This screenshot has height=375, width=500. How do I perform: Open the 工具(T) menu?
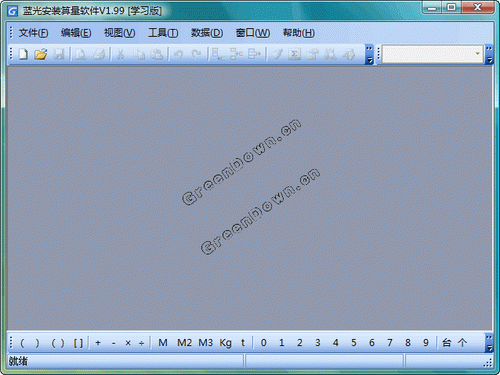(x=163, y=33)
